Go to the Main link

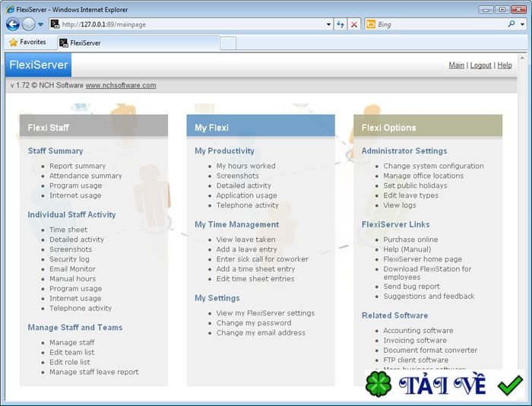(x=456, y=65)
